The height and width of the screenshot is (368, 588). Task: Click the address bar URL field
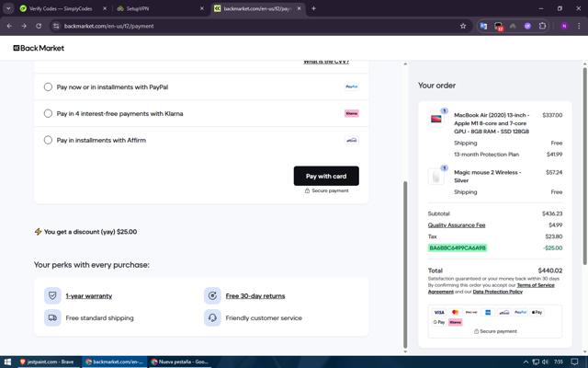tap(259, 26)
